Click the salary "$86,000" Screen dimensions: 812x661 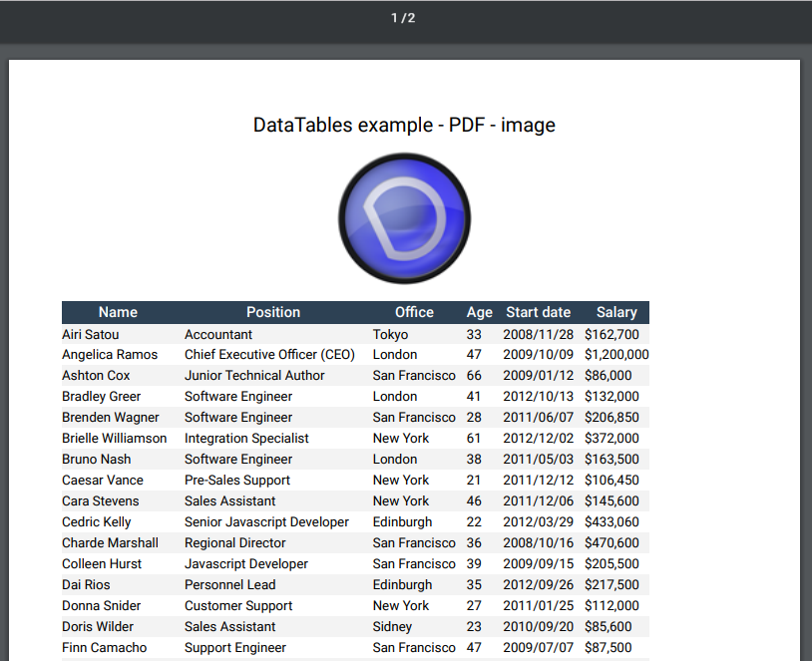(608, 375)
